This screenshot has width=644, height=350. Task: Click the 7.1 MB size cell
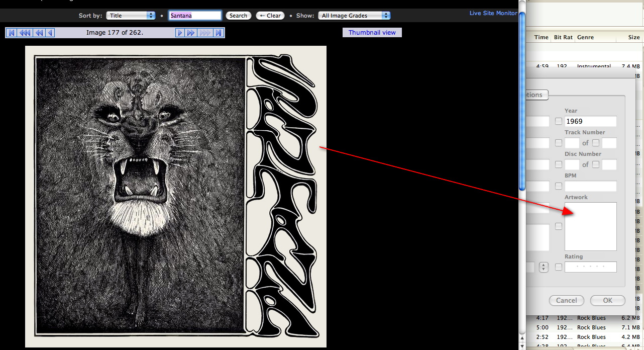[630, 327]
